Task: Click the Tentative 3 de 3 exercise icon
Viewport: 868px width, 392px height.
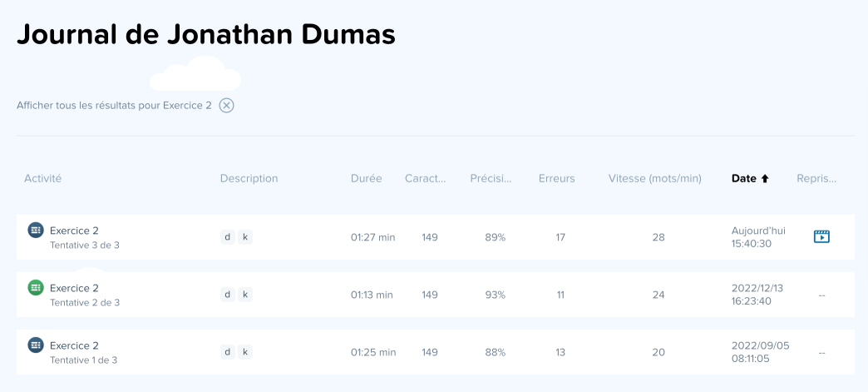Action: point(36,231)
